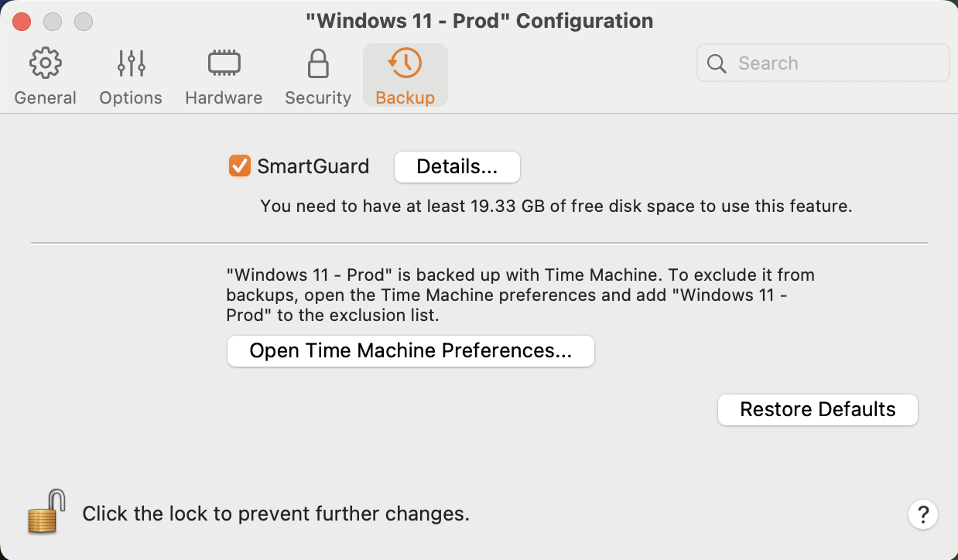
Task: Select the tab labeled Security
Action: (318, 98)
